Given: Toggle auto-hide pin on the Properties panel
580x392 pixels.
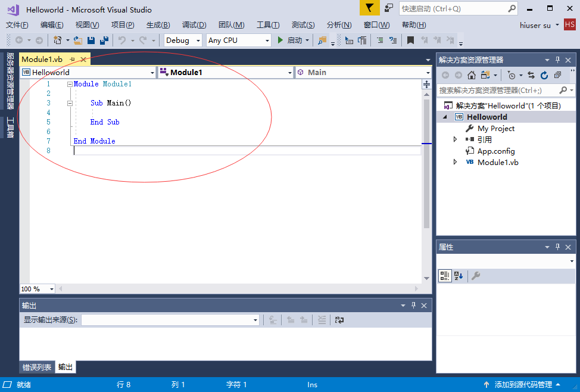Looking at the screenshot, I should pos(558,247).
